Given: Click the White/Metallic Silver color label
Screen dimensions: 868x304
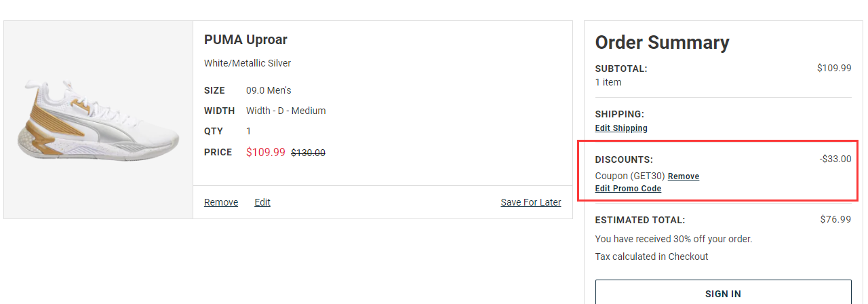Looking at the screenshot, I should [x=248, y=63].
